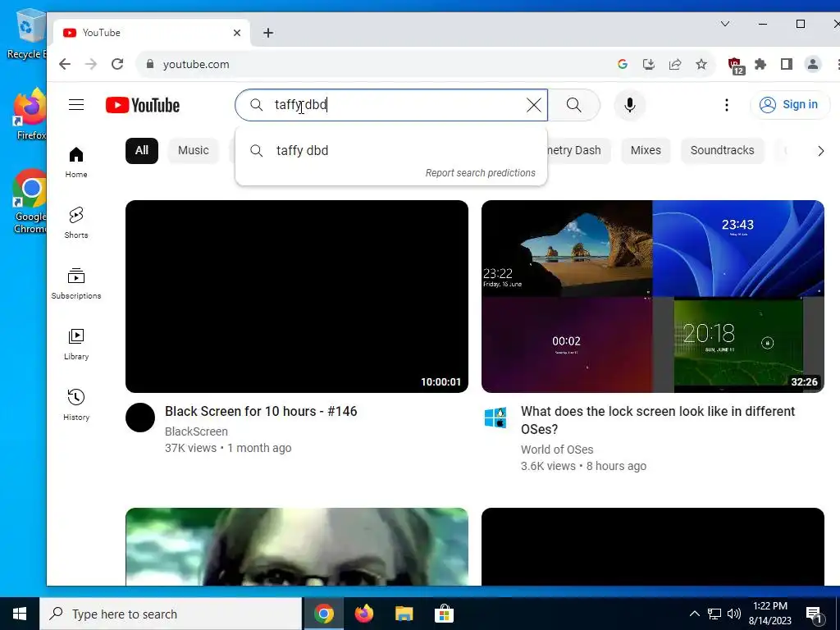Go to Home in the sidebar
Screen dimensions: 840x630
pyautogui.click(x=76, y=162)
